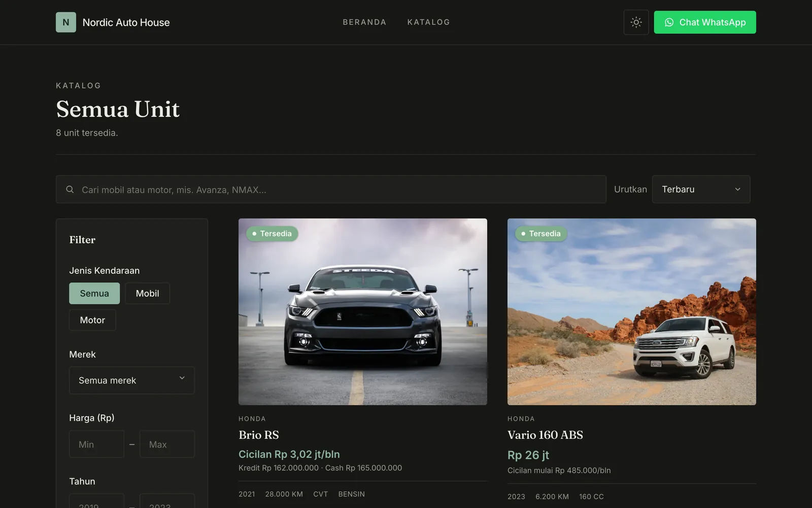
Task: Open the Terbaru sort dropdown
Action: tap(701, 189)
